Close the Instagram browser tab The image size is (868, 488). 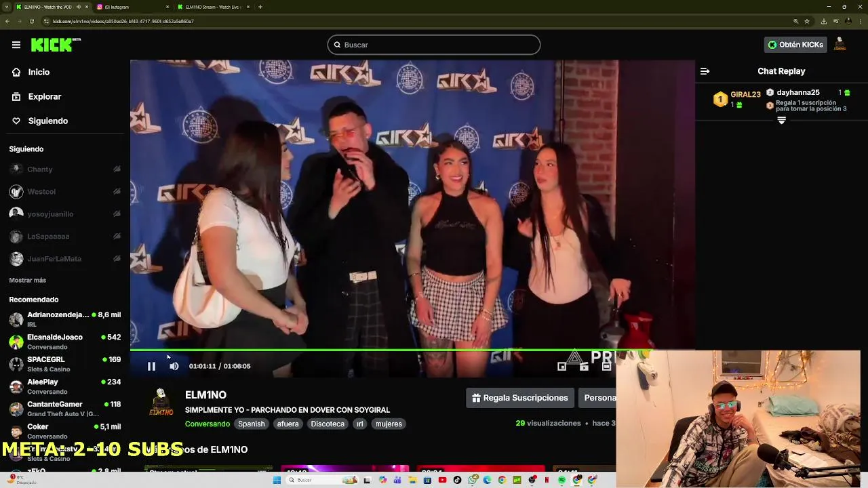[x=167, y=7]
